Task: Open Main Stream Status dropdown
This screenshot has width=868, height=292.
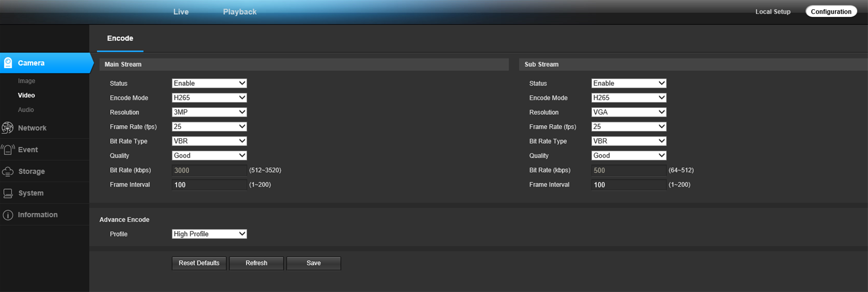Action: pos(209,83)
